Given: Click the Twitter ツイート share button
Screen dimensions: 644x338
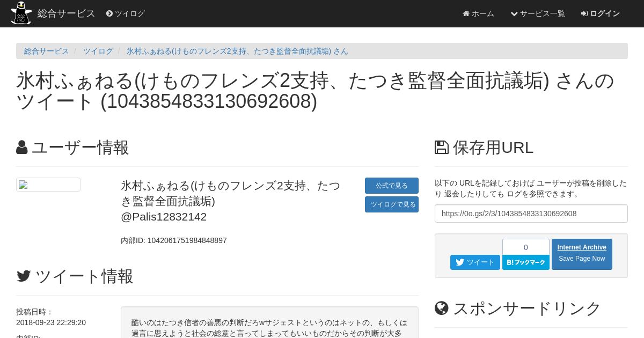Looking at the screenshot, I should tap(475, 262).
